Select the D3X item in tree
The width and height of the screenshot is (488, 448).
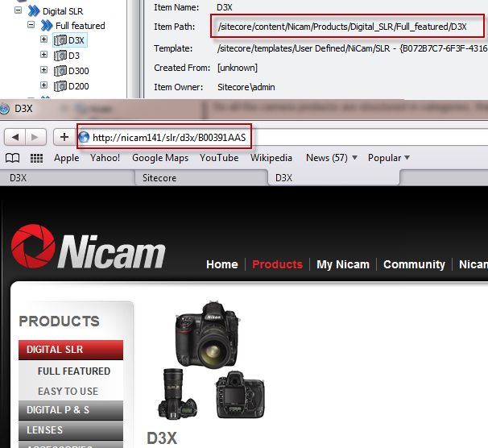[x=77, y=40]
